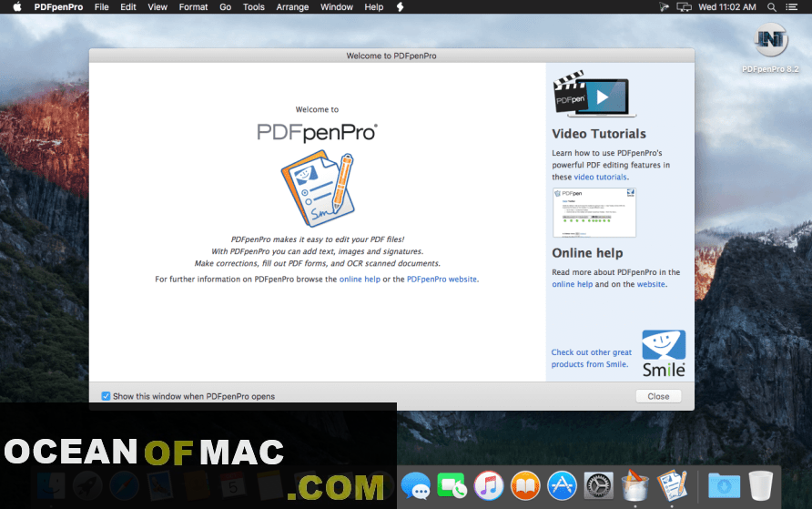Open the Window menu
The height and width of the screenshot is (509, 812).
coord(337,6)
